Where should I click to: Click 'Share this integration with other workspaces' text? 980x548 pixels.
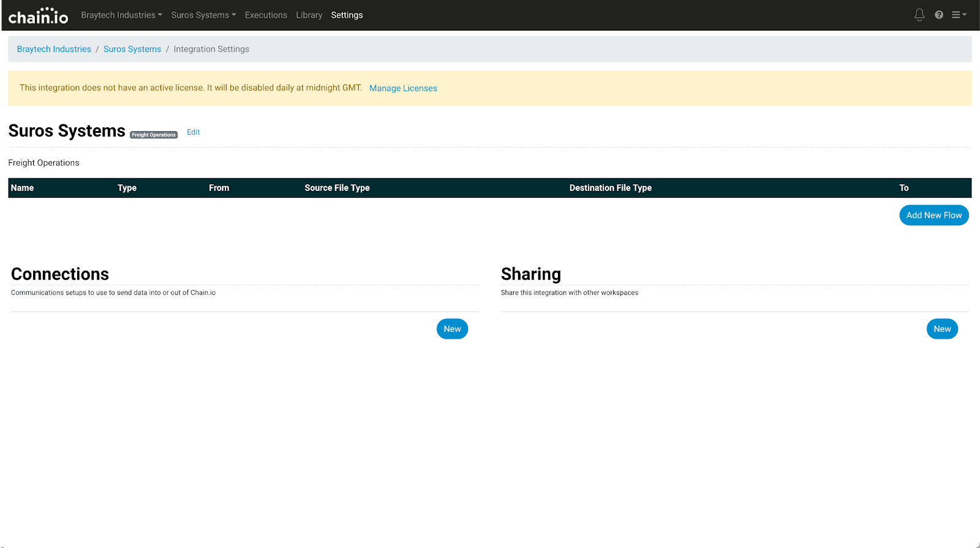(569, 293)
